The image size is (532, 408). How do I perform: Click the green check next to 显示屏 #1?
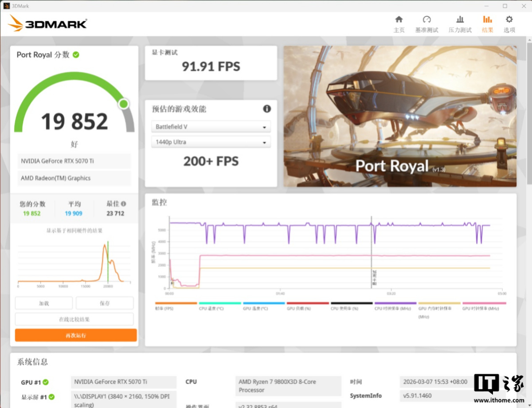[51, 397]
